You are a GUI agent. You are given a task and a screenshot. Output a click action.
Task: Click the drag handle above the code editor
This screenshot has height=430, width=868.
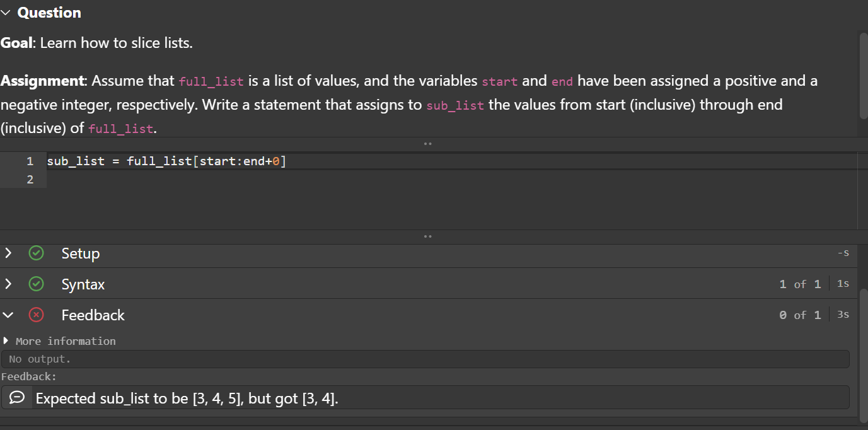(x=427, y=143)
